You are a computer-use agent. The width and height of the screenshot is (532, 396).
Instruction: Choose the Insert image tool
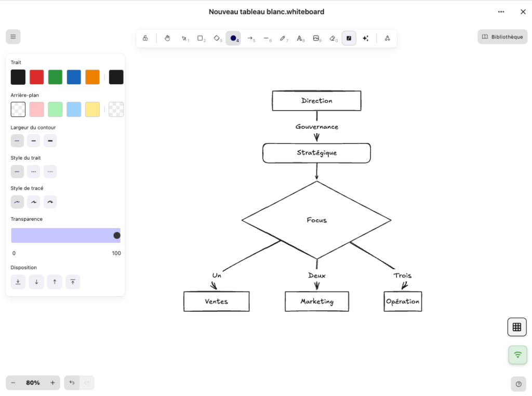316,38
